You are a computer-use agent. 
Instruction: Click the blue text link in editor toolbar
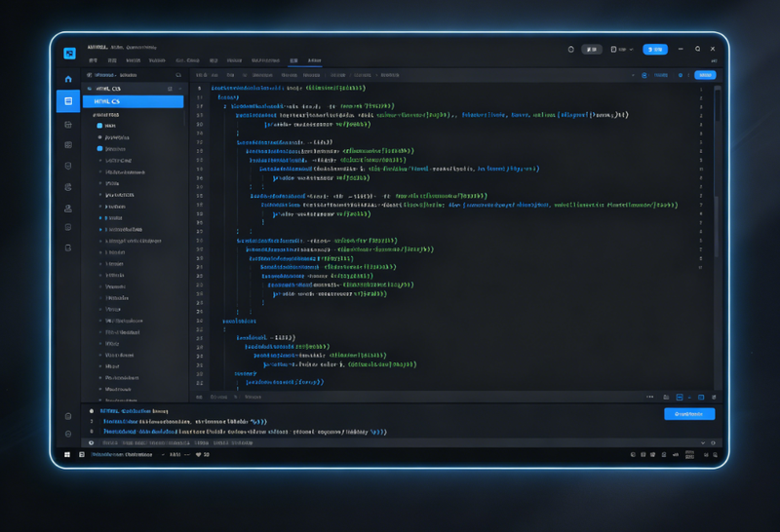click(x=661, y=75)
